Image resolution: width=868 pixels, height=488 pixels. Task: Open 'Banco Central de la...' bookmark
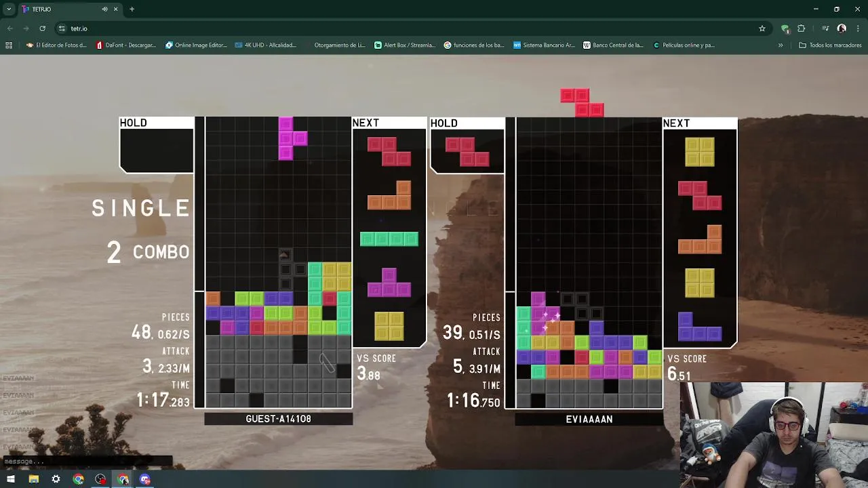coord(614,45)
